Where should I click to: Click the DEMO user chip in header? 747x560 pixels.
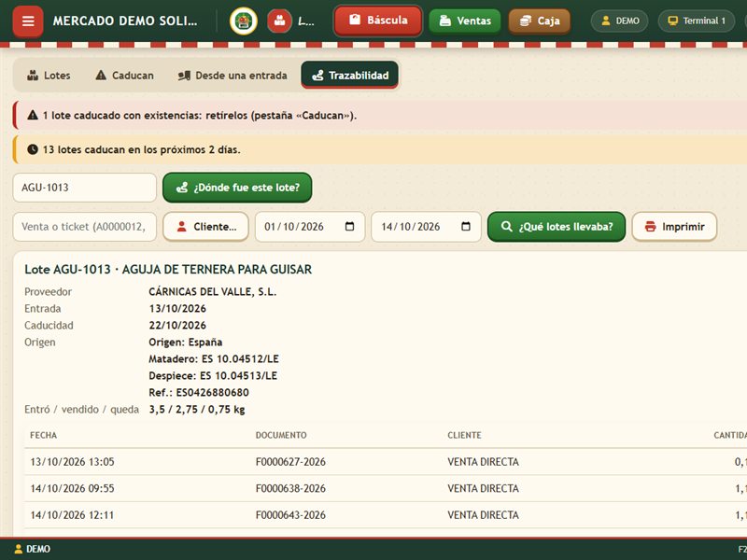click(619, 21)
